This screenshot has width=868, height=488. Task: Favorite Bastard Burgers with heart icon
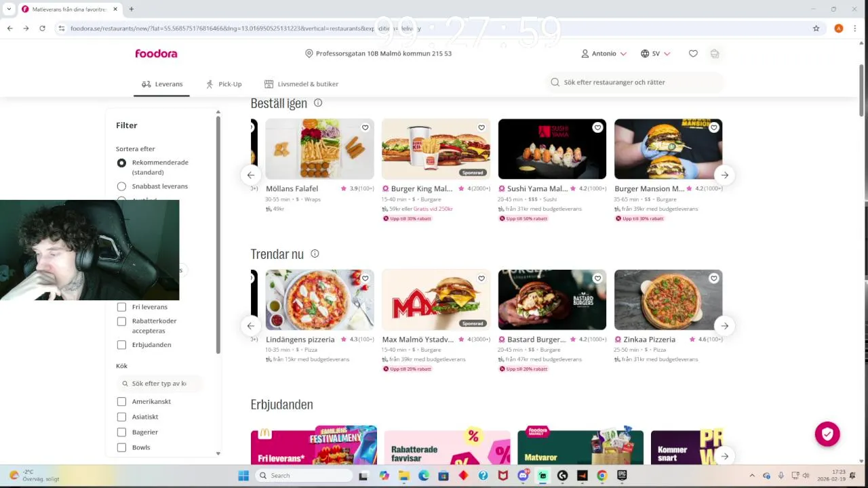pos(597,278)
